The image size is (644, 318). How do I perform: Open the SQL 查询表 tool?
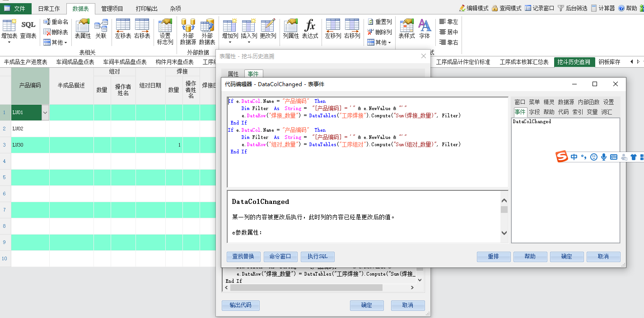(x=28, y=28)
